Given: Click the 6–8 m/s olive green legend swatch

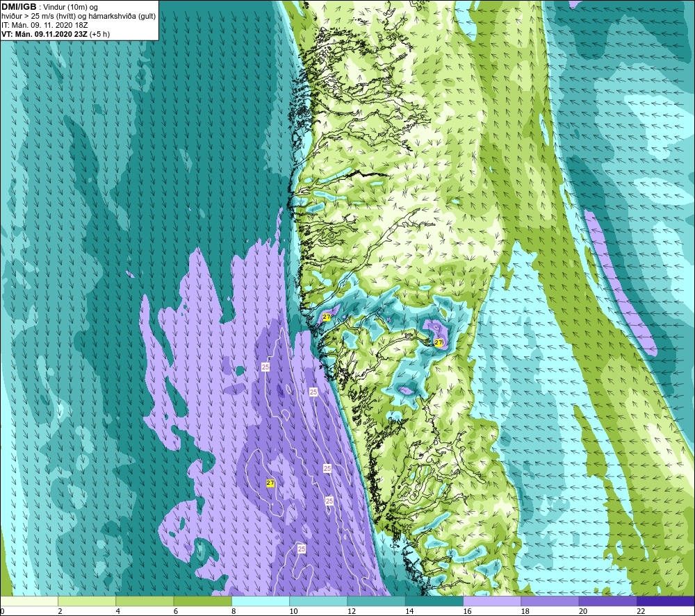Looking at the screenshot, I should pos(202,601).
